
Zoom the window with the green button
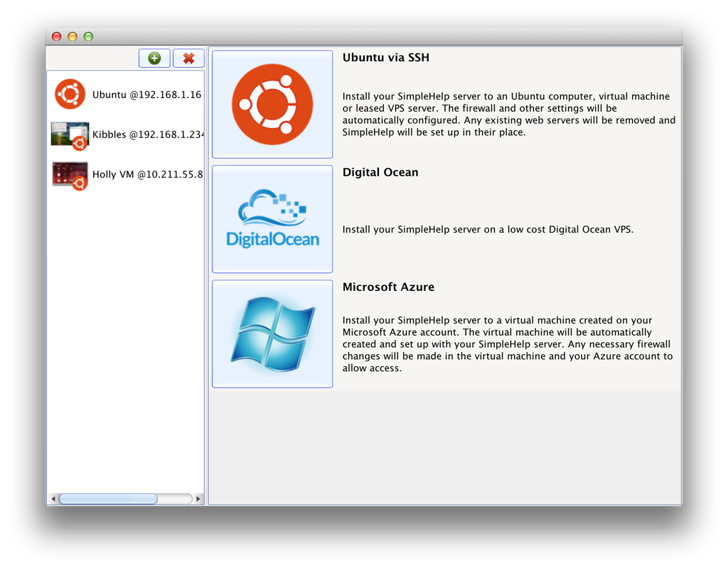(x=88, y=37)
